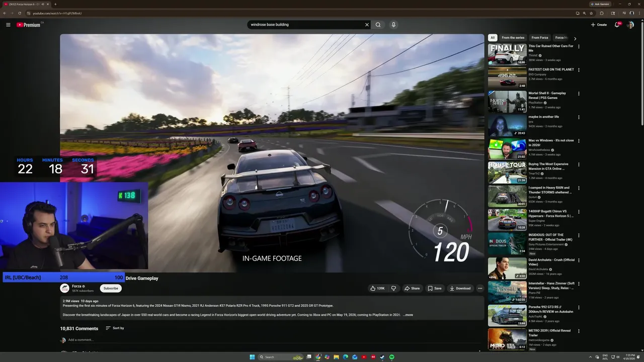This screenshot has height=362, width=644.
Task: Start voice search with microphone
Action: pos(393,25)
